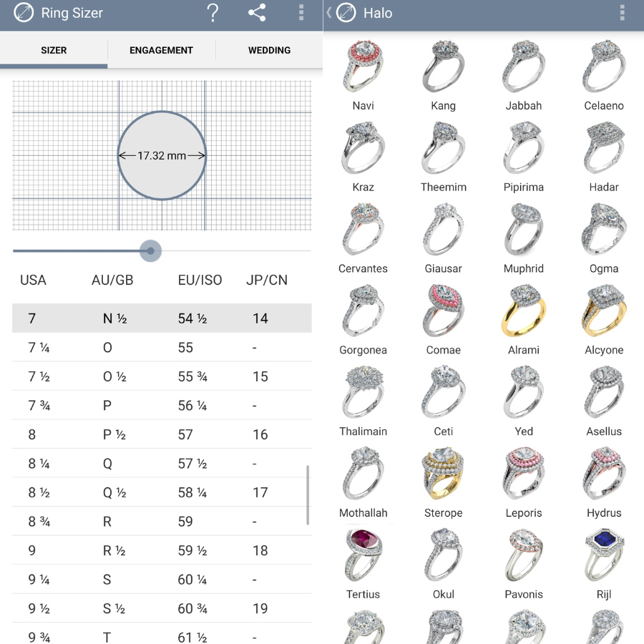
Task: Click the ring diameter slider handle
Action: [150, 250]
